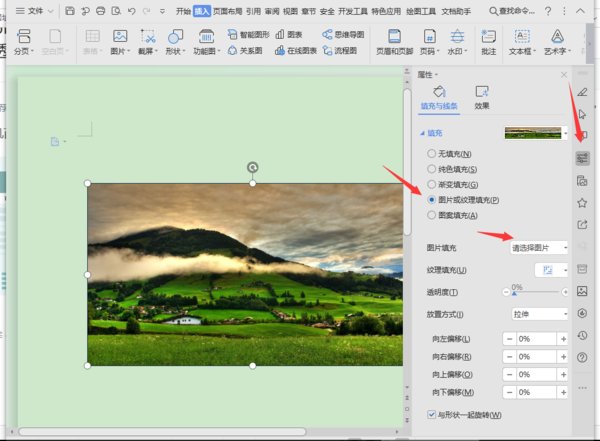Open the 请选择图片 picture fill dropdown
Image resolution: width=600 pixels, height=441 pixels.
(x=539, y=247)
